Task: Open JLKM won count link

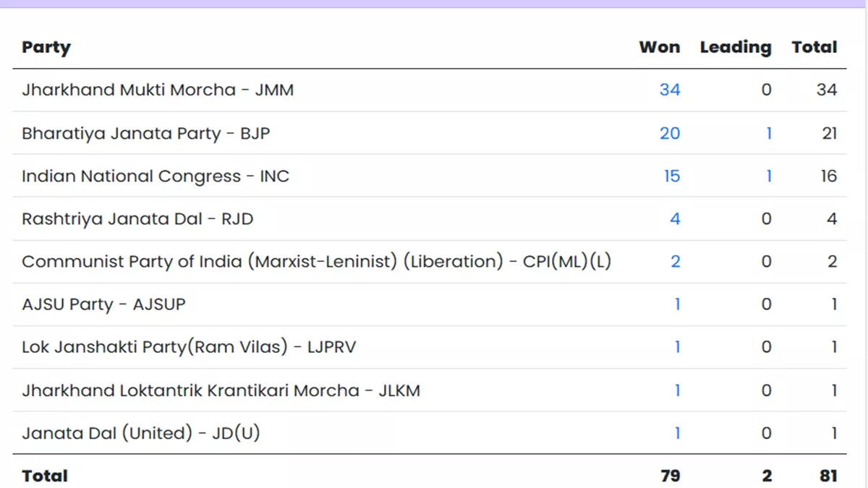Action: pyautogui.click(x=677, y=390)
